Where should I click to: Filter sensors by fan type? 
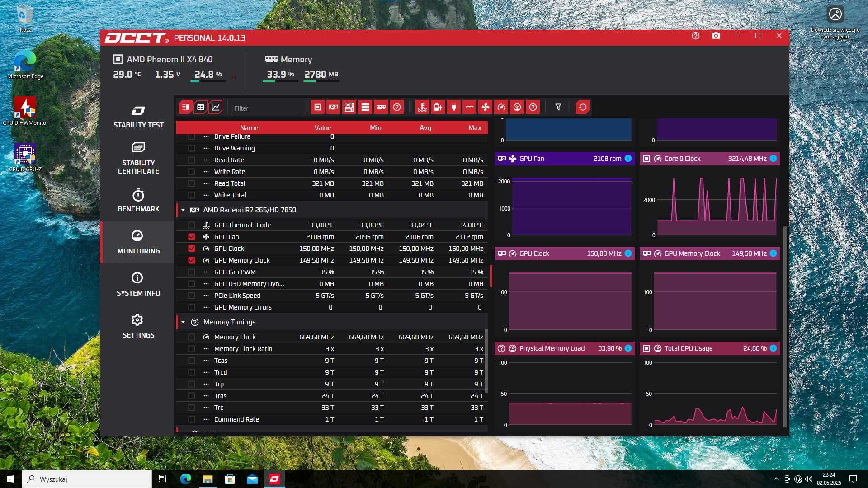pyautogui.click(x=486, y=107)
